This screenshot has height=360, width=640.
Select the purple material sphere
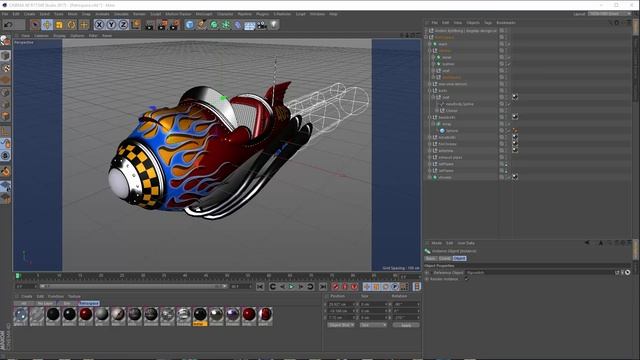[233, 317]
